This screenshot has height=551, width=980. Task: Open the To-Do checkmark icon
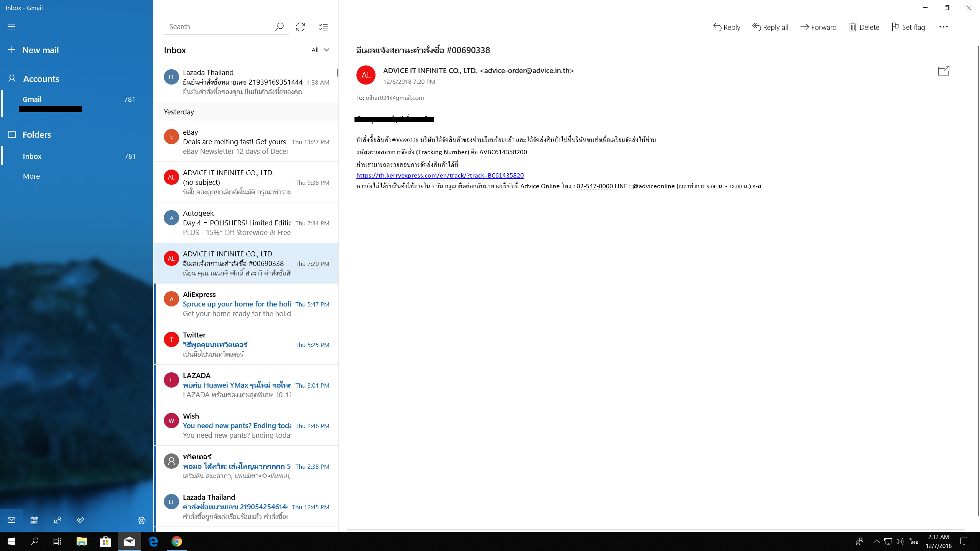[x=80, y=520]
